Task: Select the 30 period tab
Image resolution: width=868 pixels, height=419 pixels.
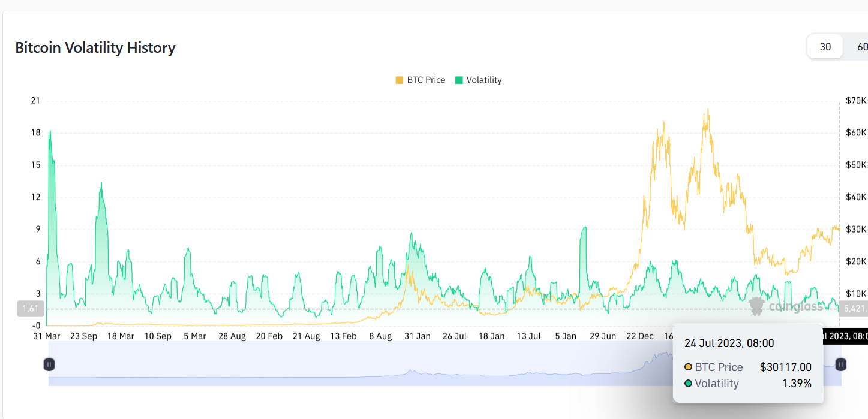Action: [x=824, y=46]
